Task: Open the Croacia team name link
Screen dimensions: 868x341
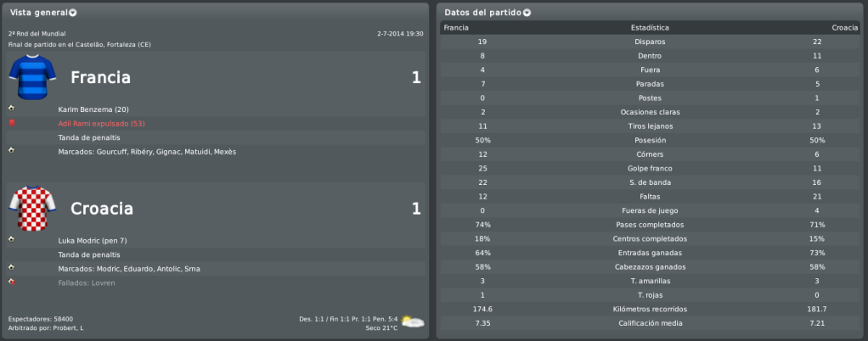Action: (x=102, y=209)
